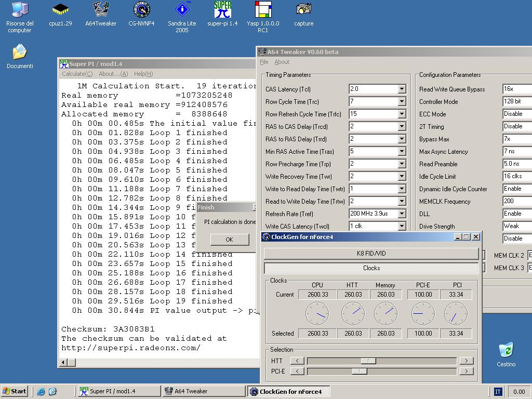532x399 pixels.
Task: Launch the capture desktop icon
Action: (303, 14)
